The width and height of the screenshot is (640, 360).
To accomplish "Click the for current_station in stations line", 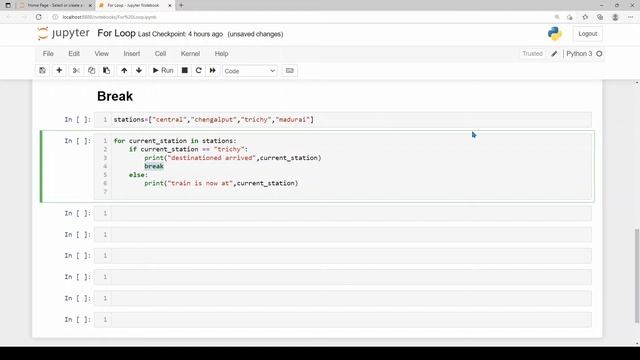I will (175, 141).
